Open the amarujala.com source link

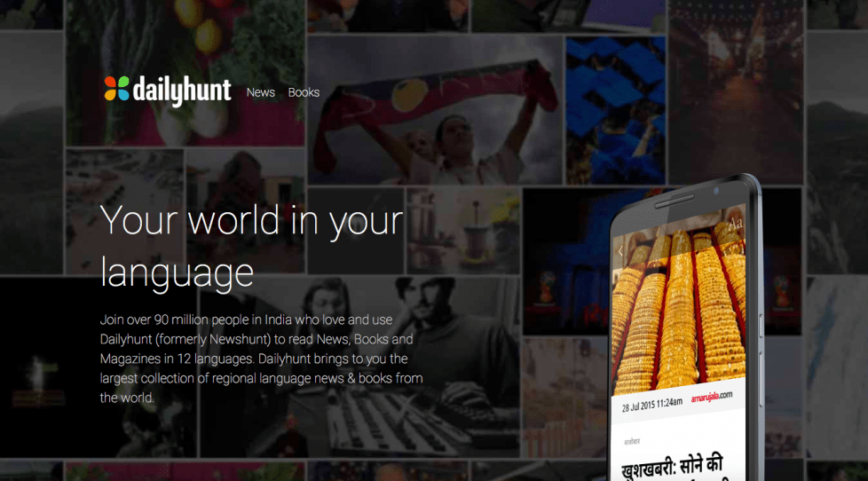click(x=712, y=396)
